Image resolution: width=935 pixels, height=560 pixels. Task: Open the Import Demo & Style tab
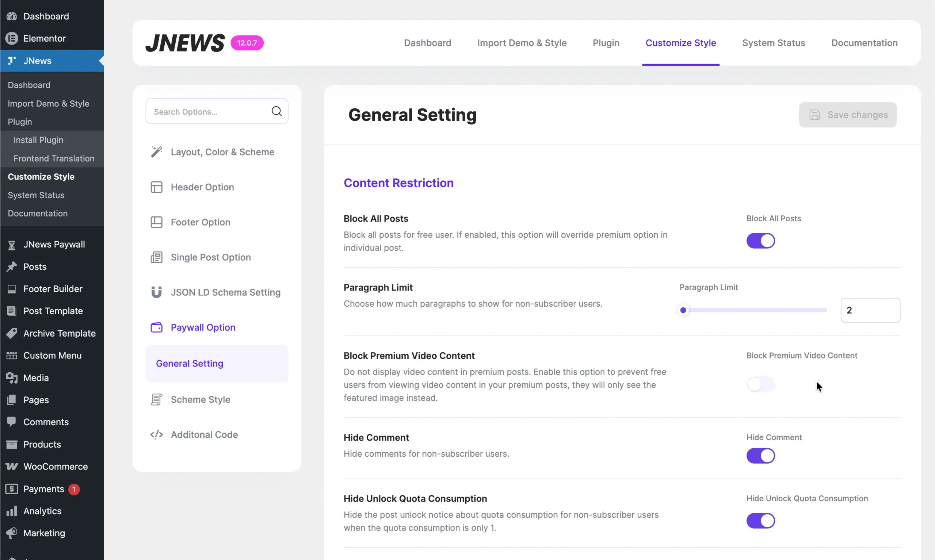click(522, 43)
